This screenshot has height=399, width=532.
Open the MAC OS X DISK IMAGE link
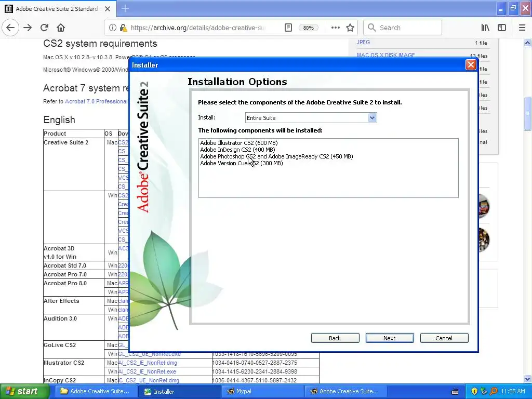pyautogui.click(x=386, y=55)
